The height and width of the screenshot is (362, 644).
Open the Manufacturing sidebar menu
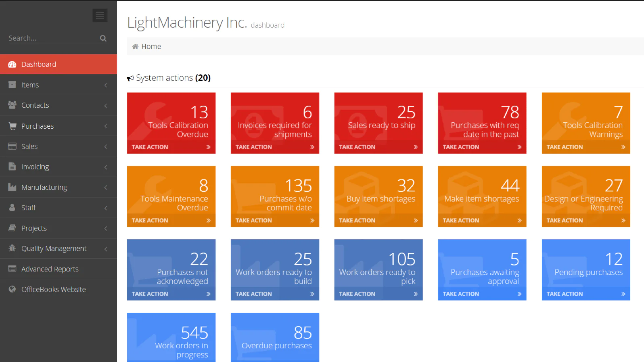point(58,187)
